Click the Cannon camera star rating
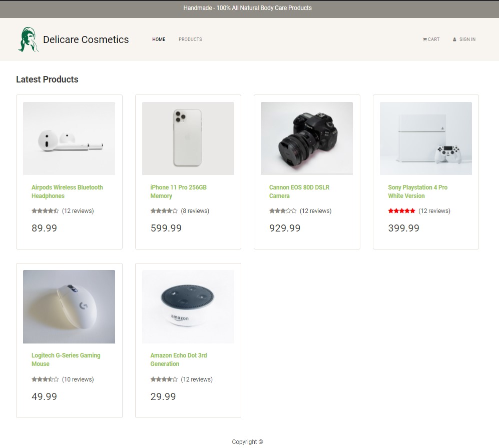Viewport: 499px width, 448px height. 283,211
